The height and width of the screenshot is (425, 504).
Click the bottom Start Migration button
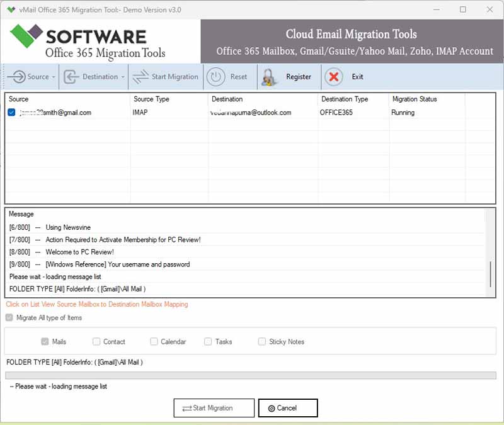[x=214, y=408]
